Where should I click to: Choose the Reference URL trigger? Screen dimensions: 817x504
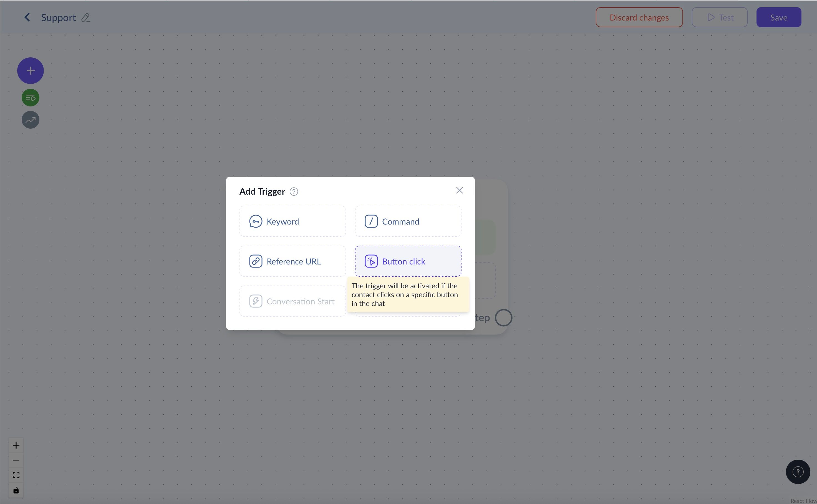(x=292, y=261)
